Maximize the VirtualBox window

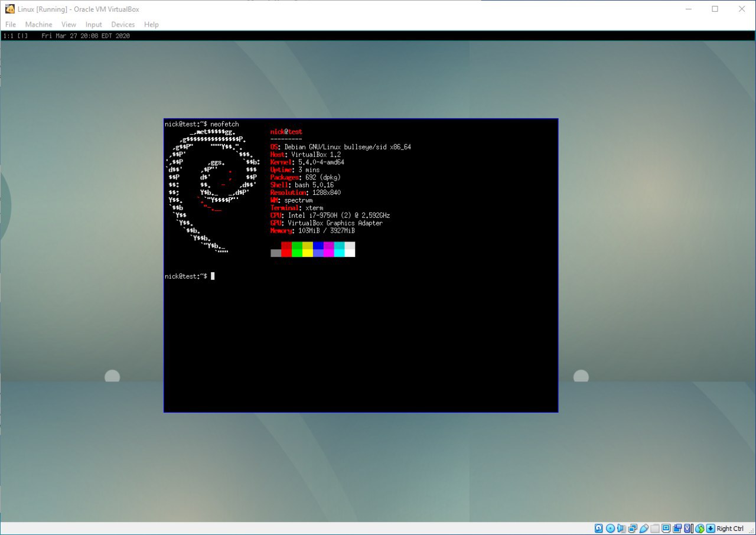point(715,9)
